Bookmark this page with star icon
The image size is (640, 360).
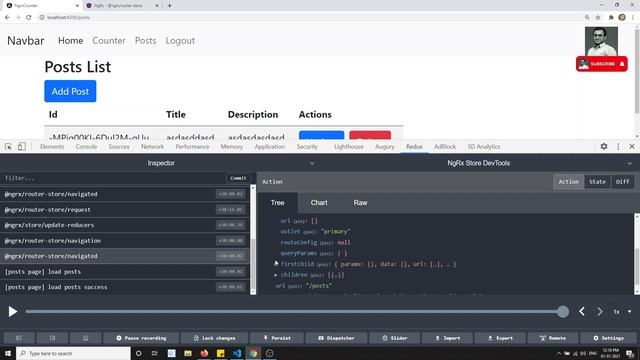pos(598,18)
